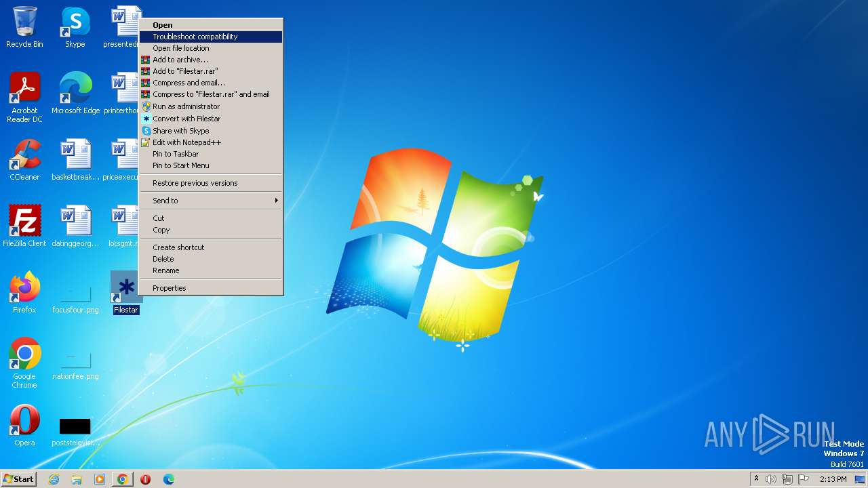Select the FileZilla Client shortcut
Screen dimensions: 868x488
click(x=24, y=226)
